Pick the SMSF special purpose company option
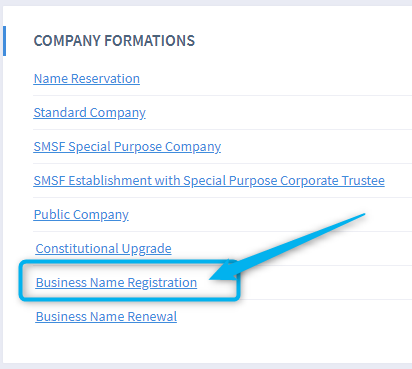This screenshot has height=369, width=412. click(x=127, y=147)
